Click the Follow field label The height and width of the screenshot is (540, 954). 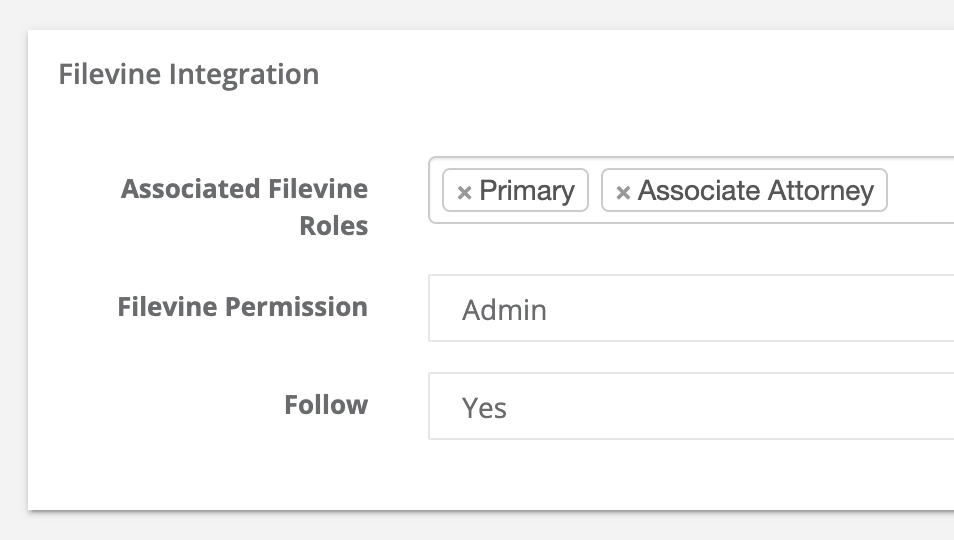tap(326, 404)
